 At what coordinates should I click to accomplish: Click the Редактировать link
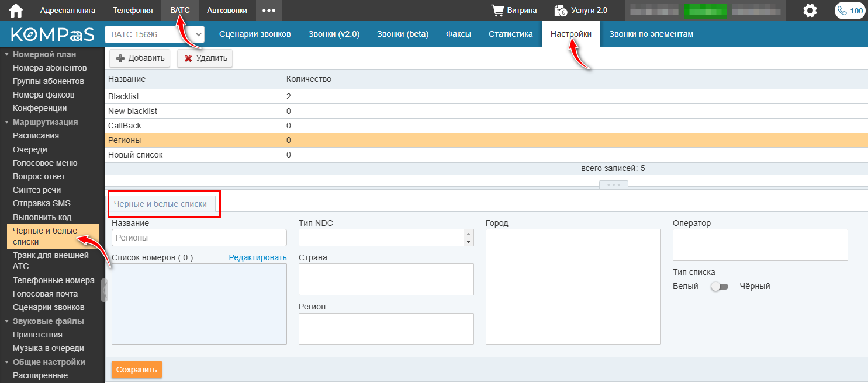[x=258, y=257]
